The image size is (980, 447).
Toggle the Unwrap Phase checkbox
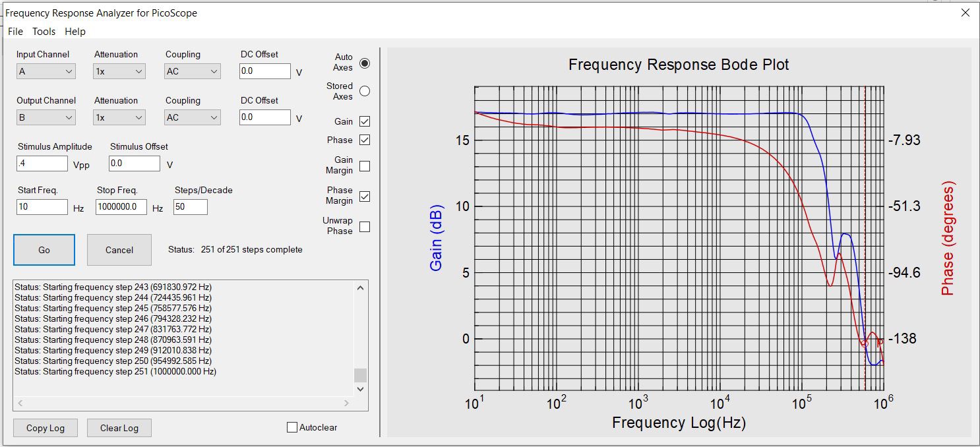[x=365, y=227]
